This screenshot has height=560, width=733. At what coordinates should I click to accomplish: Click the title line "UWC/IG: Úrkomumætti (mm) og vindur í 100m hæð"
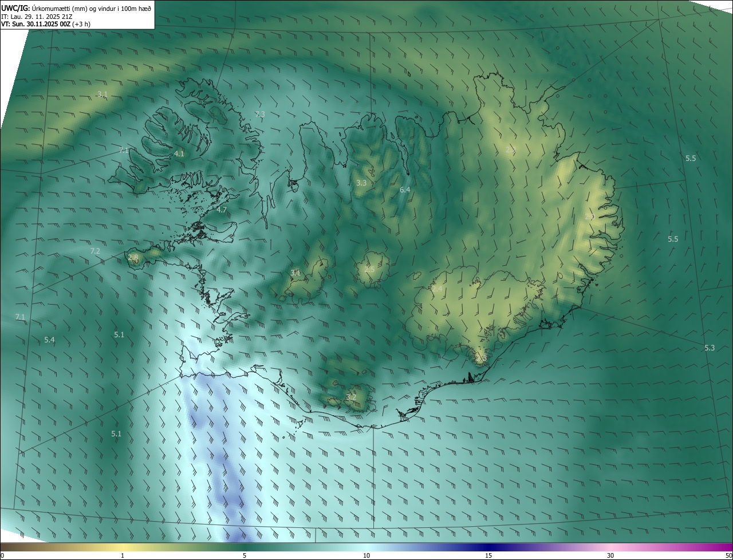click(x=77, y=8)
